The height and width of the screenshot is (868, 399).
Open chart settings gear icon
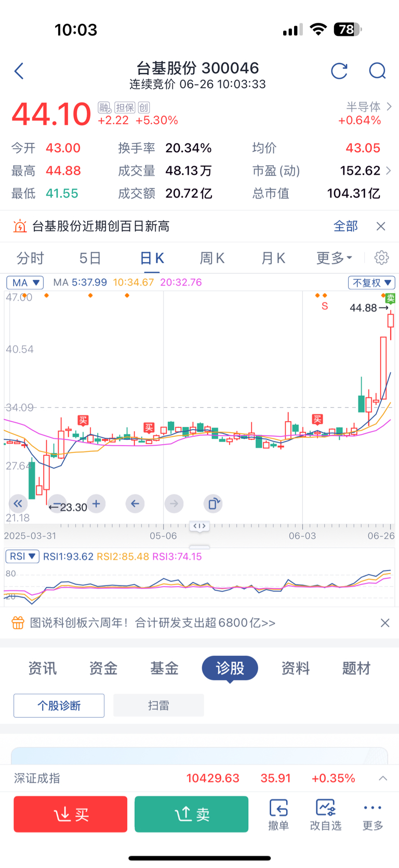click(381, 257)
